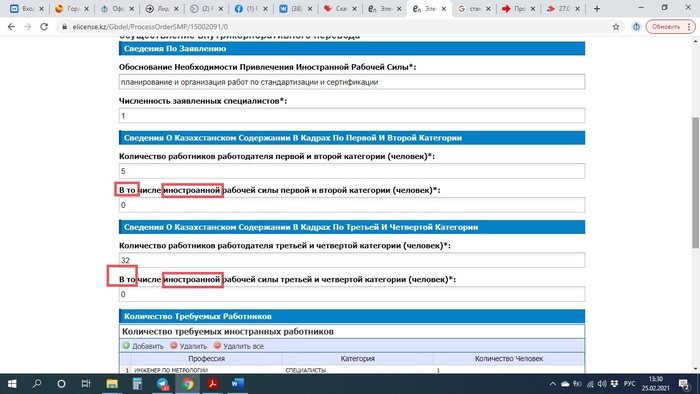Click Удалить in the workers table toolbar
Screen dimensions: 700x394
(x=193, y=346)
